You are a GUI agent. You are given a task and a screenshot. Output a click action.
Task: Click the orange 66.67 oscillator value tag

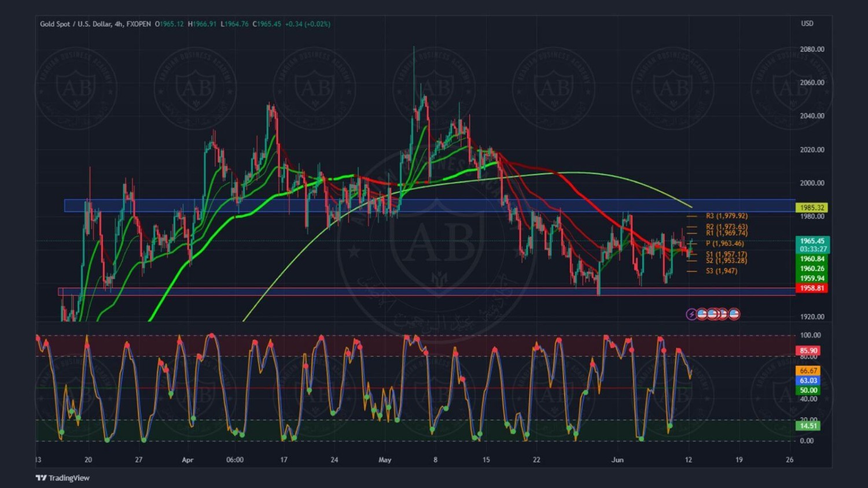pos(808,371)
